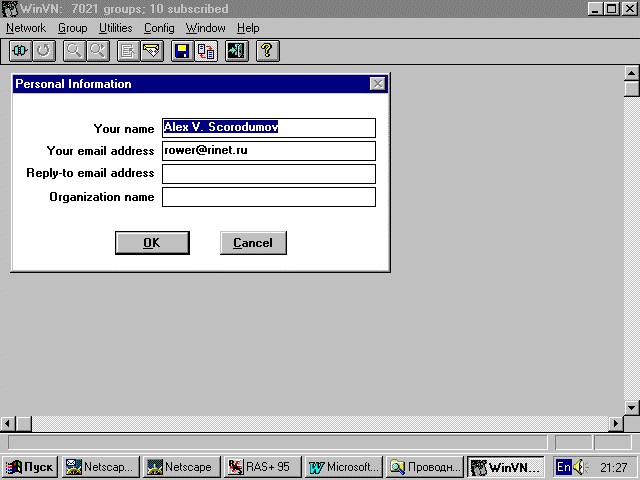Cancel the Personal Information dialog
640x480 pixels.
pyautogui.click(x=253, y=243)
